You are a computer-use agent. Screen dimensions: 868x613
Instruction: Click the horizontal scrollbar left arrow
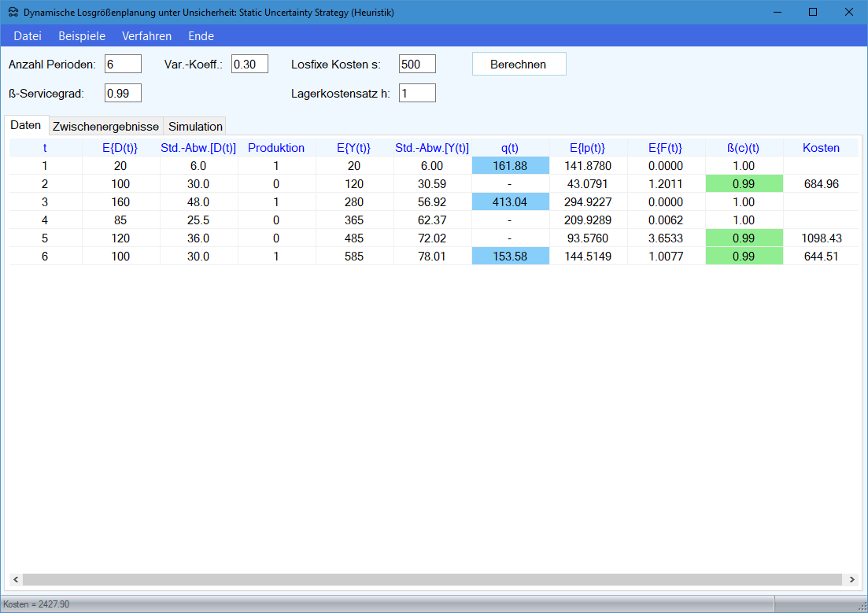click(x=14, y=580)
